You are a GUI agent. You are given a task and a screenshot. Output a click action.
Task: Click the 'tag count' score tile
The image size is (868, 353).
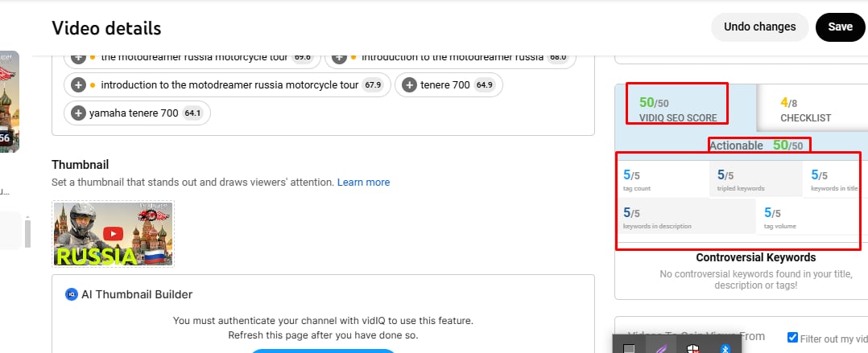(x=663, y=179)
